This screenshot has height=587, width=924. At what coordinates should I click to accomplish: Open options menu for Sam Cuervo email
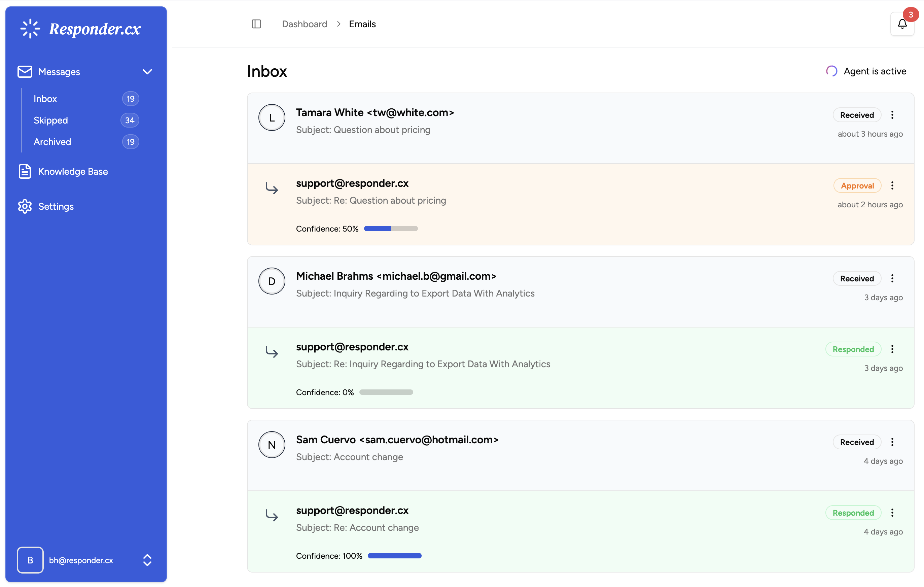click(892, 442)
